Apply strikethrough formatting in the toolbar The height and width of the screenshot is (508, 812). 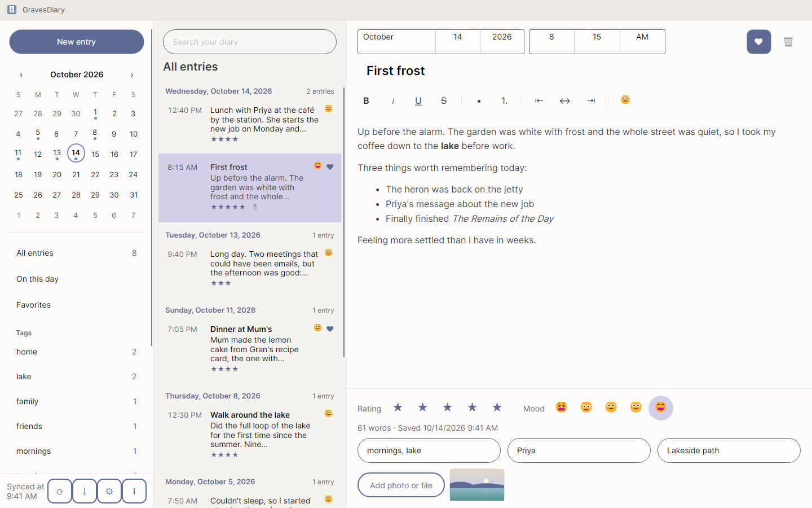[x=444, y=100]
